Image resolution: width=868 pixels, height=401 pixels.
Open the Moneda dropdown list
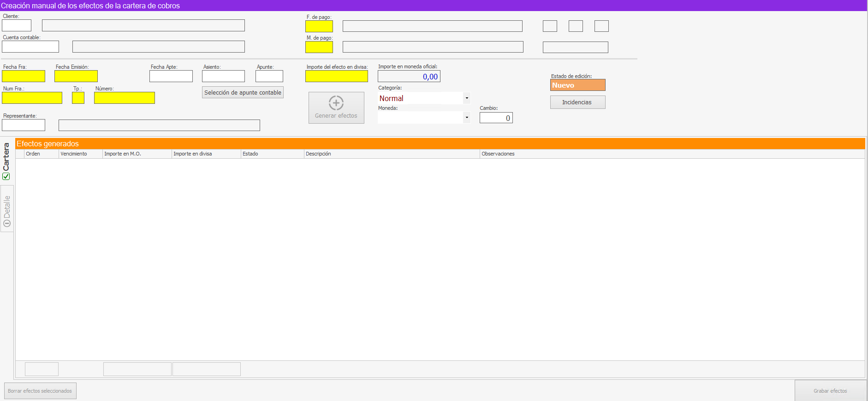(x=467, y=118)
